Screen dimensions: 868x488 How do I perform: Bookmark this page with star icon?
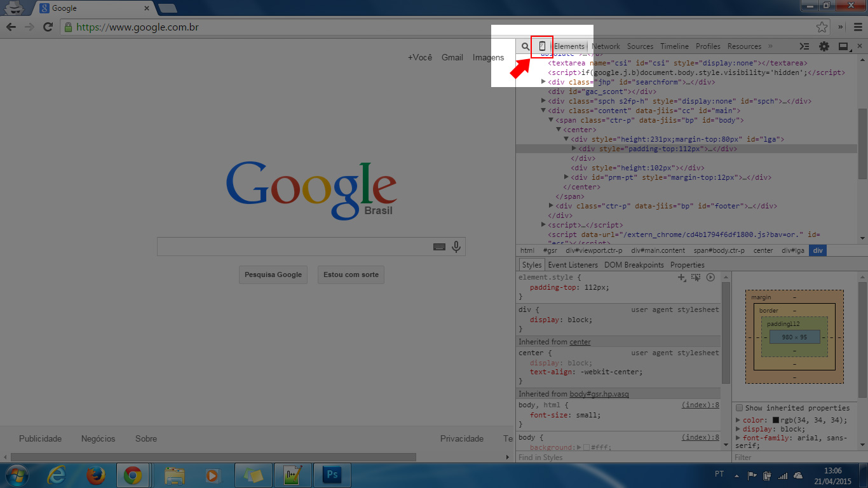[x=822, y=27]
